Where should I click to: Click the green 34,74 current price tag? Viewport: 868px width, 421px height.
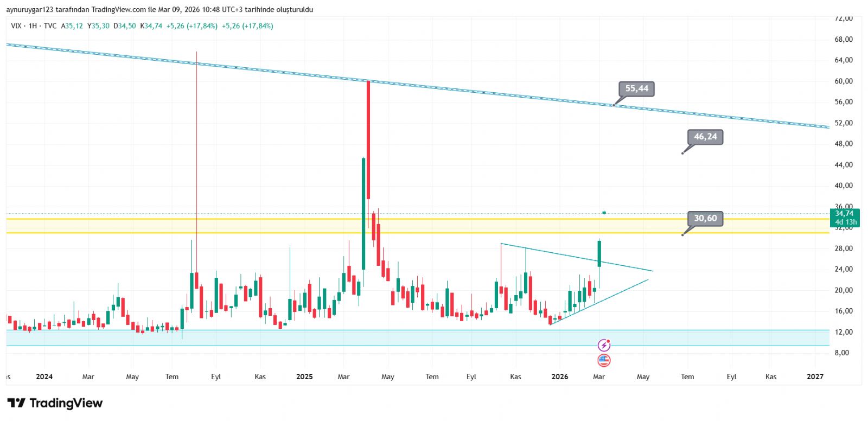(x=845, y=218)
